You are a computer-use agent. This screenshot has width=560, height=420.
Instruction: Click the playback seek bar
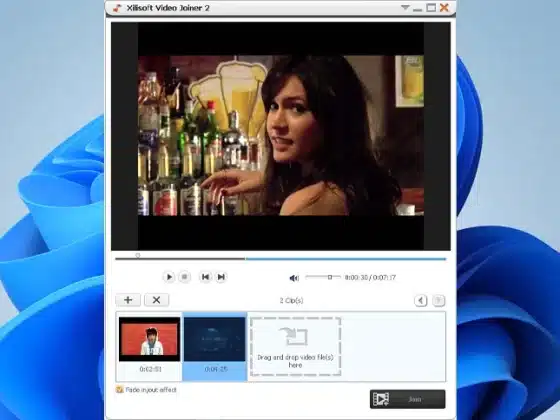point(280,259)
